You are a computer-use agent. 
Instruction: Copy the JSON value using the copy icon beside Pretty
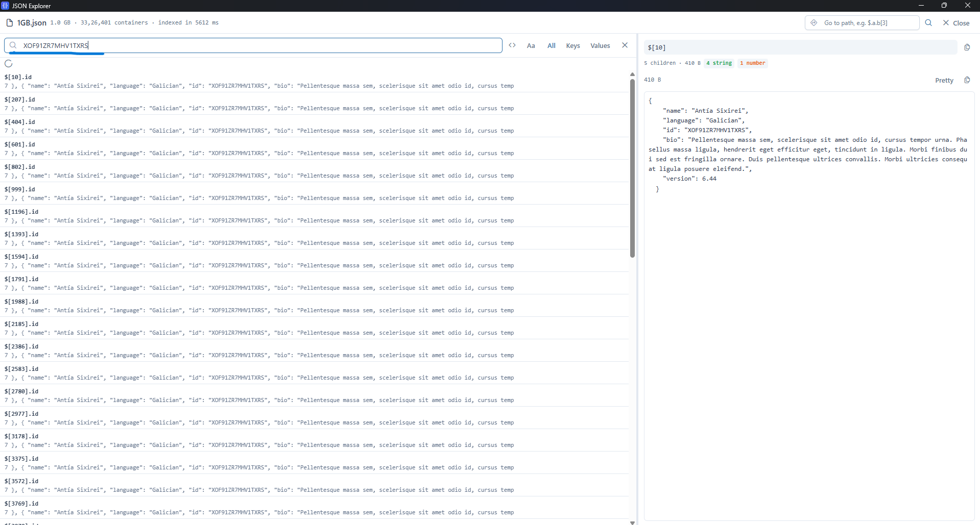[x=967, y=80]
